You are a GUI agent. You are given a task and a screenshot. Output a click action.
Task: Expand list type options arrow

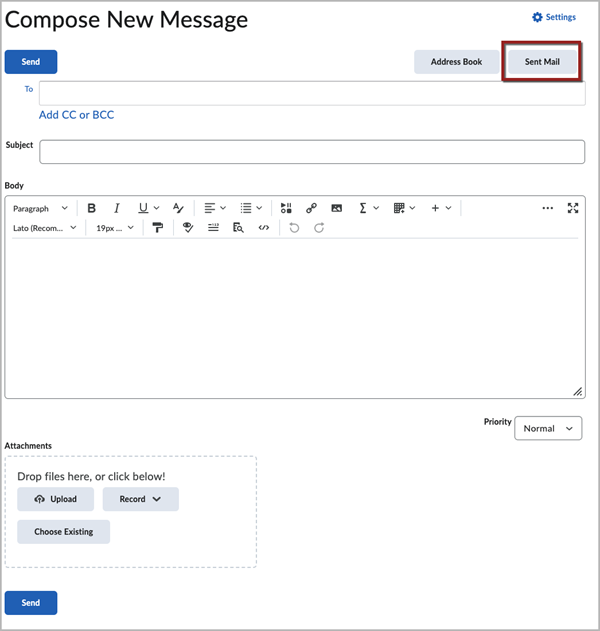(x=259, y=208)
